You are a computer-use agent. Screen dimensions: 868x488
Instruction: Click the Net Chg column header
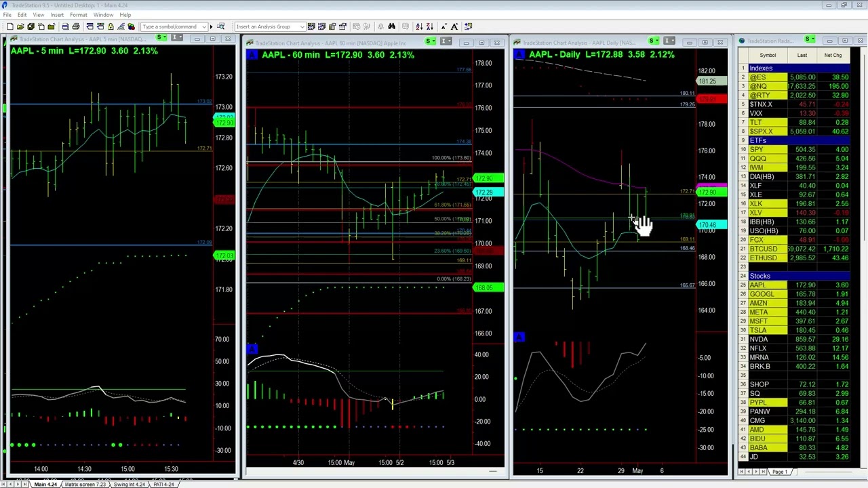coord(833,56)
